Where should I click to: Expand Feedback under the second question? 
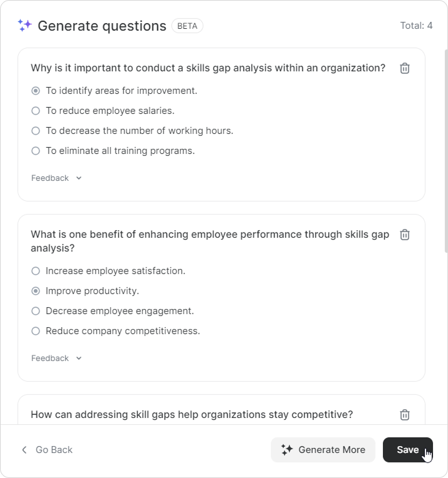click(x=56, y=358)
